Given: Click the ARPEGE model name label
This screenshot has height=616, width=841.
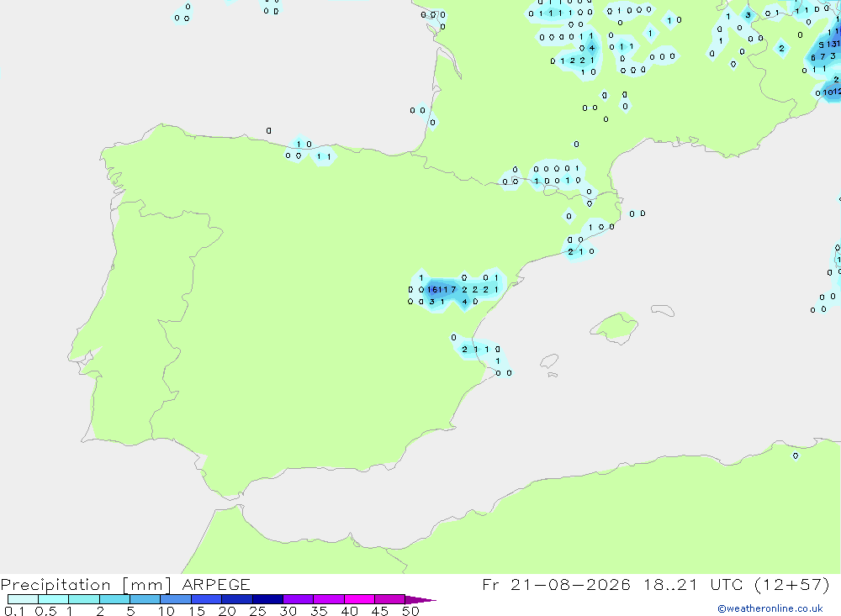Looking at the screenshot, I should (216, 584).
